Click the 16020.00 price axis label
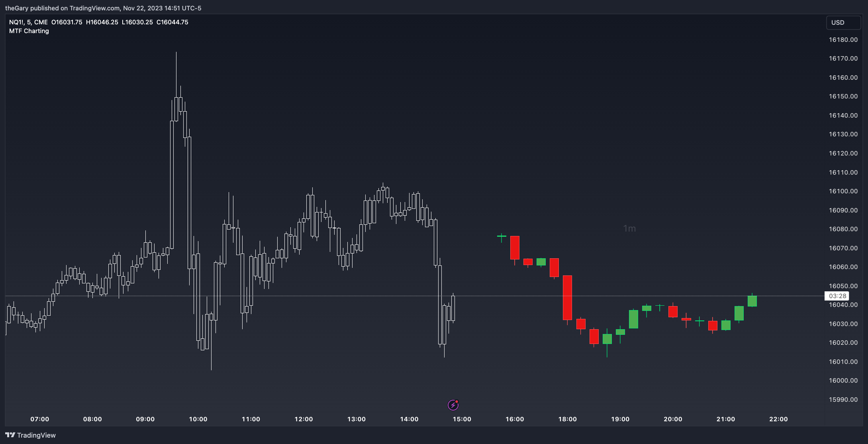 click(x=843, y=343)
